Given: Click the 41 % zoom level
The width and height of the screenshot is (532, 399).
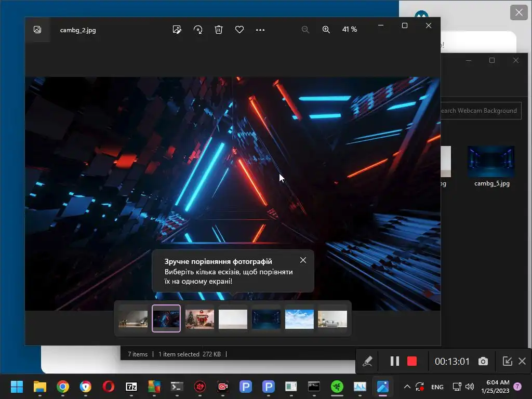Looking at the screenshot, I should tap(349, 30).
